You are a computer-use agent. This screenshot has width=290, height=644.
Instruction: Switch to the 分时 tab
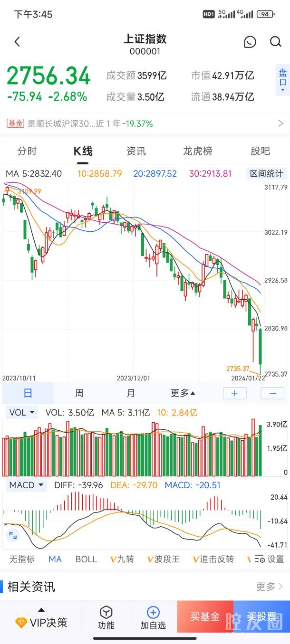pos(27,151)
